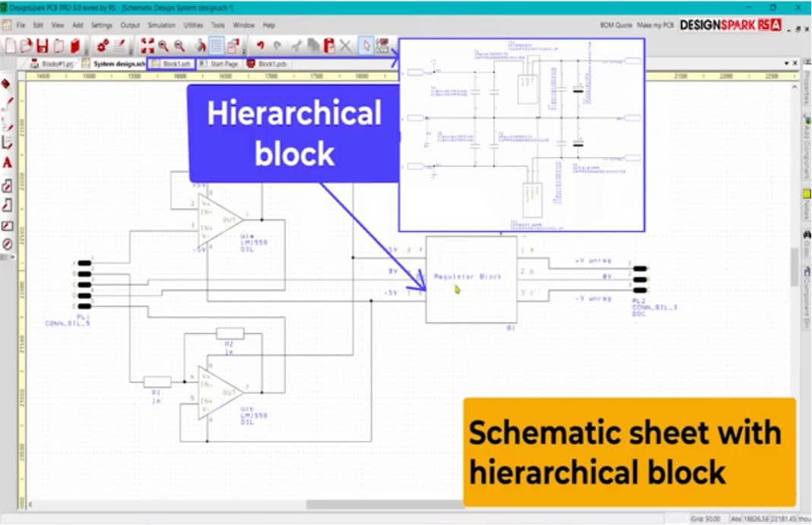The width and height of the screenshot is (812, 525).
Task: Click the Paste clipboard icon
Action: pos(329,46)
